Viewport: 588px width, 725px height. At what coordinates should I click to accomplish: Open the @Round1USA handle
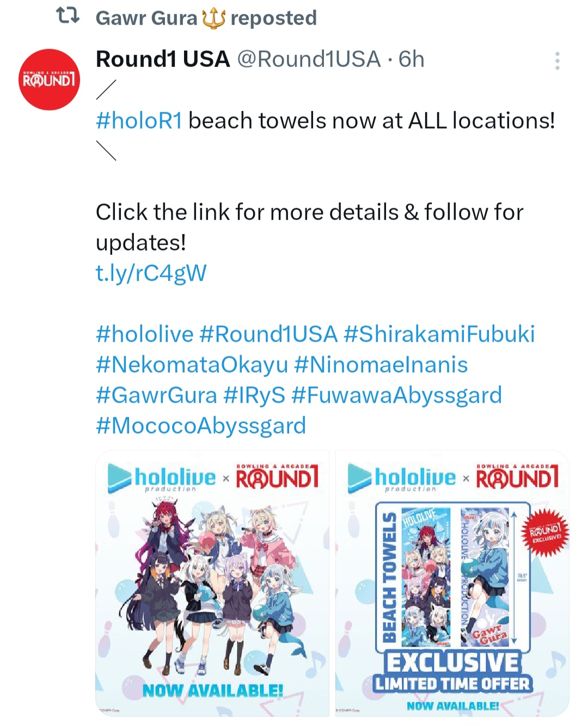[309, 59]
